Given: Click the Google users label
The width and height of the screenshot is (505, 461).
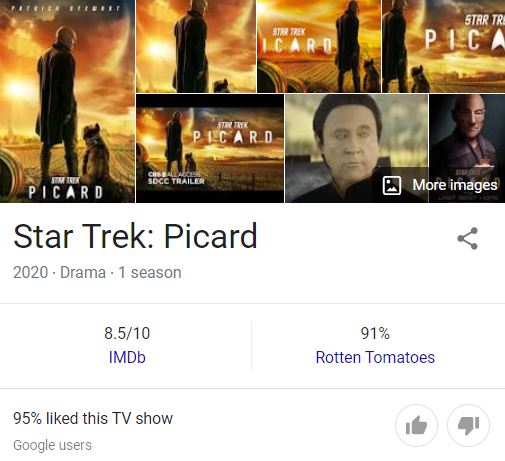Looking at the screenshot, I should click(x=52, y=445).
